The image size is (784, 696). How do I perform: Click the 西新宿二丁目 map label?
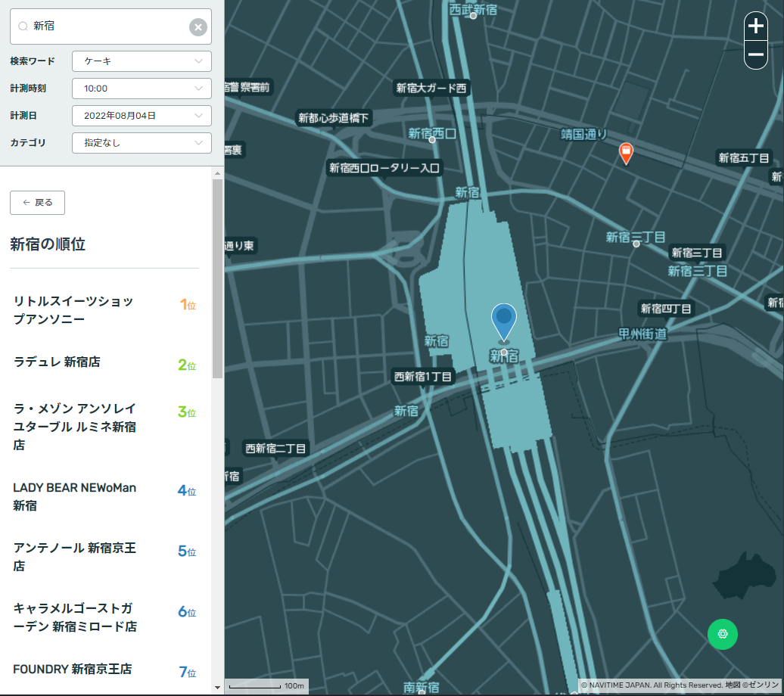coord(275,449)
